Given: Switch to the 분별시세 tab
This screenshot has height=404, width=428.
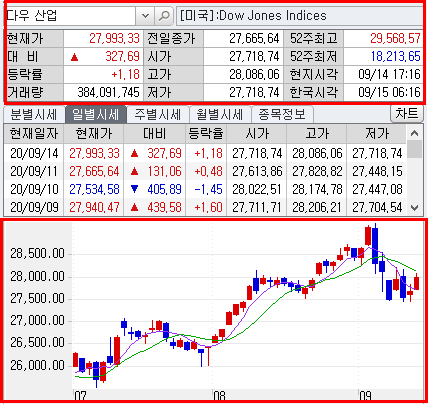Looking at the screenshot, I should pos(34,115).
